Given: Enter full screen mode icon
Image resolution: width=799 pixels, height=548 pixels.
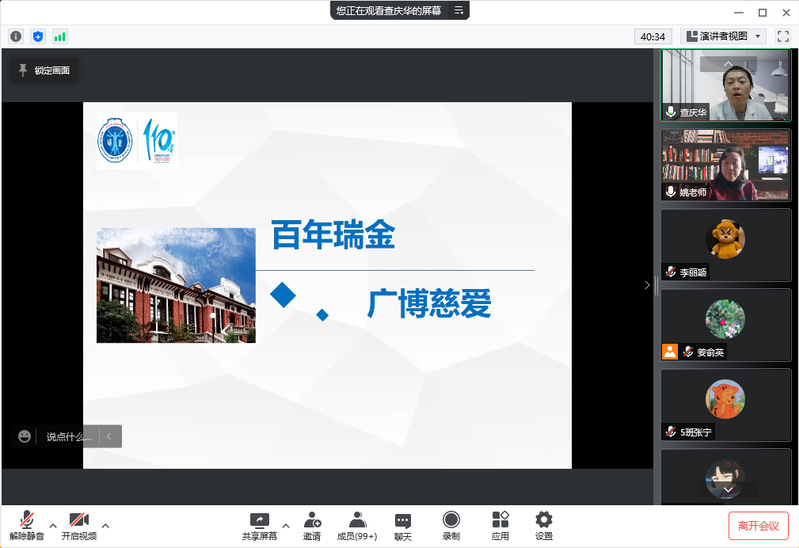Looking at the screenshot, I should [783, 36].
